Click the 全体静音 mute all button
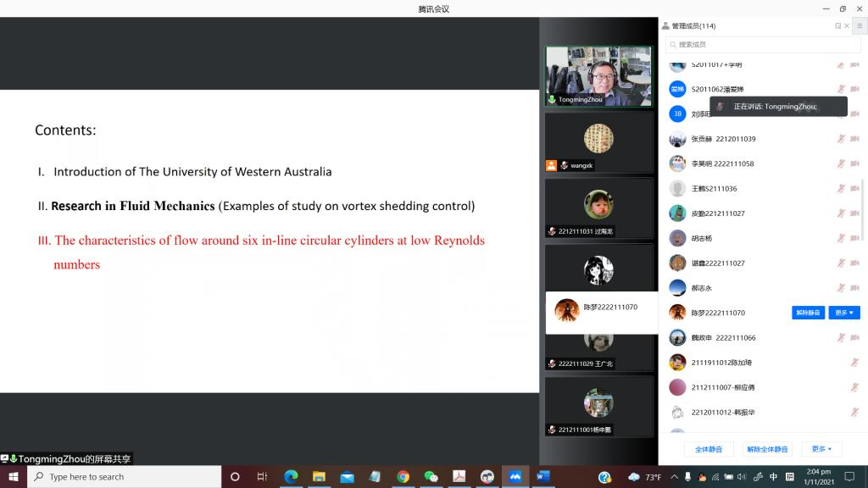 pos(709,449)
